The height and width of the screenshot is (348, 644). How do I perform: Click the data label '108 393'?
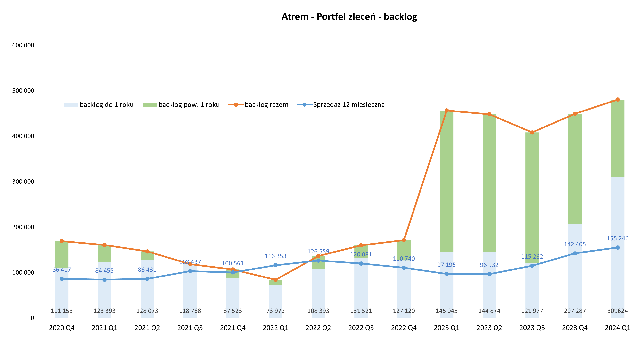[318, 311]
